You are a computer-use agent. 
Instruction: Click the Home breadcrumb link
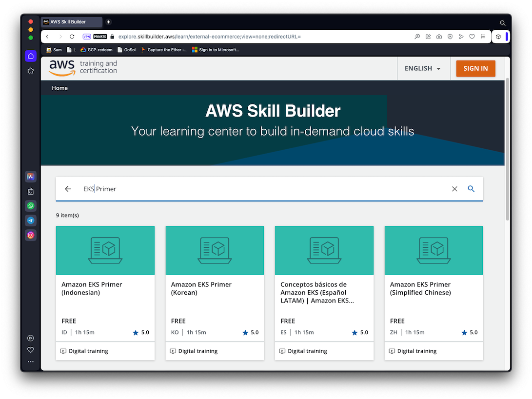[x=59, y=88]
